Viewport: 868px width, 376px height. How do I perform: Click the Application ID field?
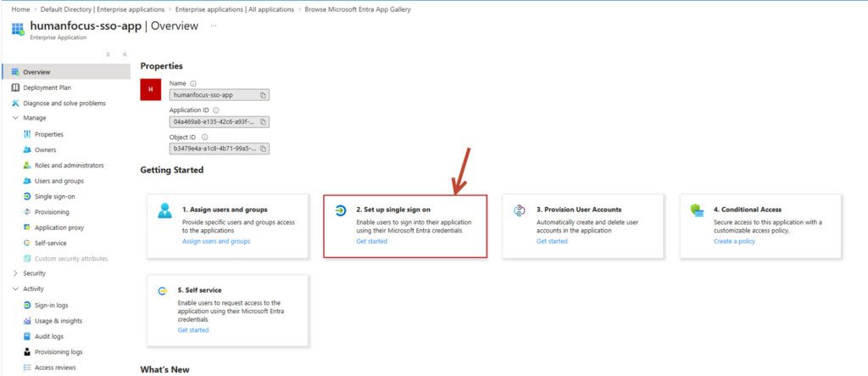[220, 121]
